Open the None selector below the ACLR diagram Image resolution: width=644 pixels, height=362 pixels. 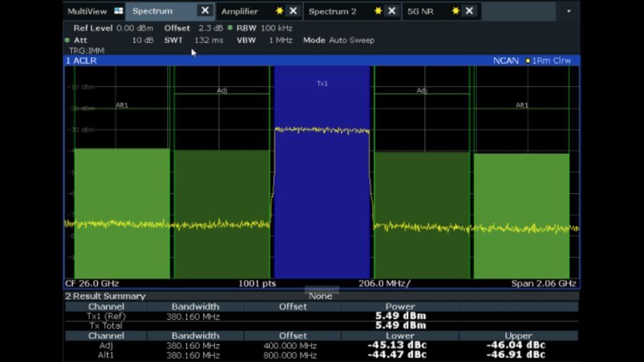pos(321,296)
